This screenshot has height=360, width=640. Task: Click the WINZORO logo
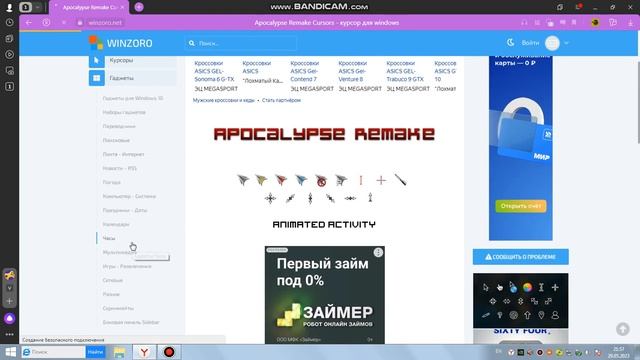pos(120,43)
